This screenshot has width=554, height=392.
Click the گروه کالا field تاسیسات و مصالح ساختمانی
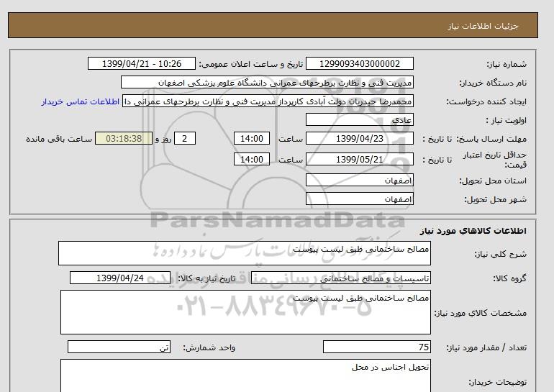coord(340,278)
